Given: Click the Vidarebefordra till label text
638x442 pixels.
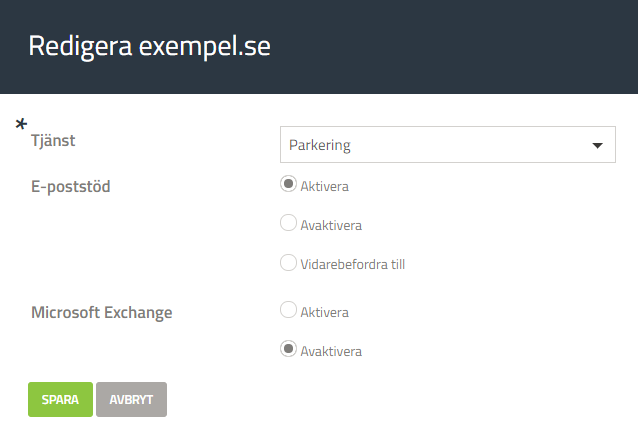Looking at the screenshot, I should [352, 265].
